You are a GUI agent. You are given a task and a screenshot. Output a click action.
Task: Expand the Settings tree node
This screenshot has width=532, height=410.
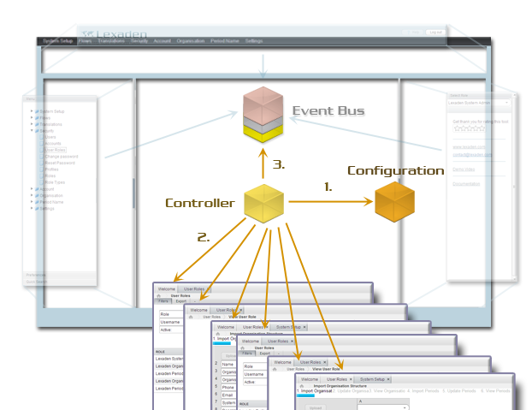pyautogui.click(x=32, y=208)
